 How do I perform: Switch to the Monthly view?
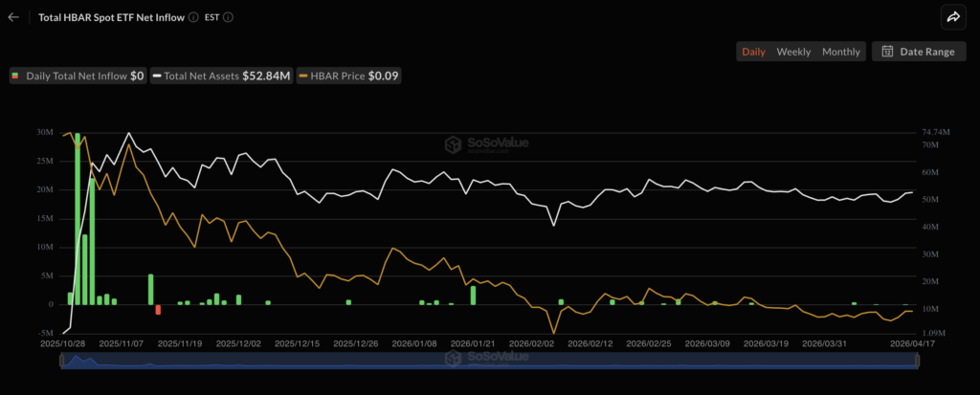(841, 52)
